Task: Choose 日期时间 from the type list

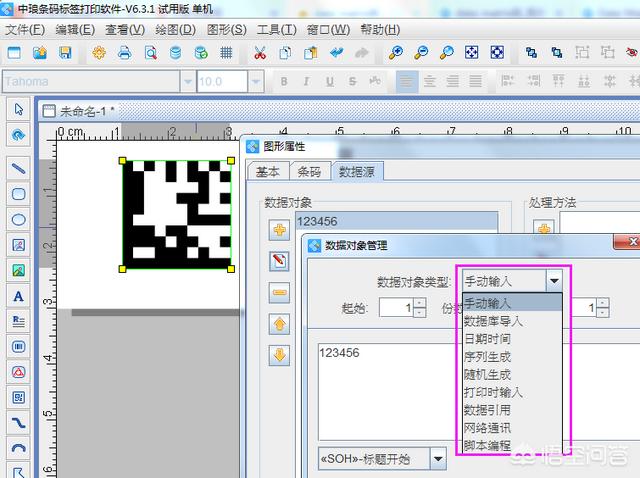Action: [x=512, y=339]
